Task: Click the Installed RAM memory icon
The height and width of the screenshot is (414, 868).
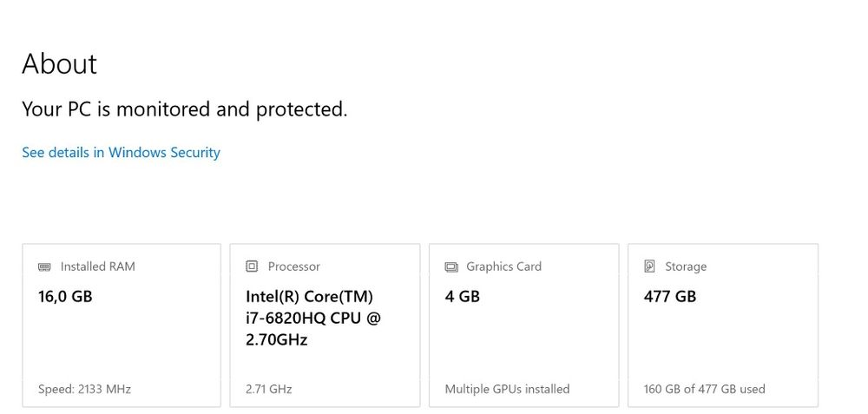Action: pyautogui.click(x=45, y=266)
